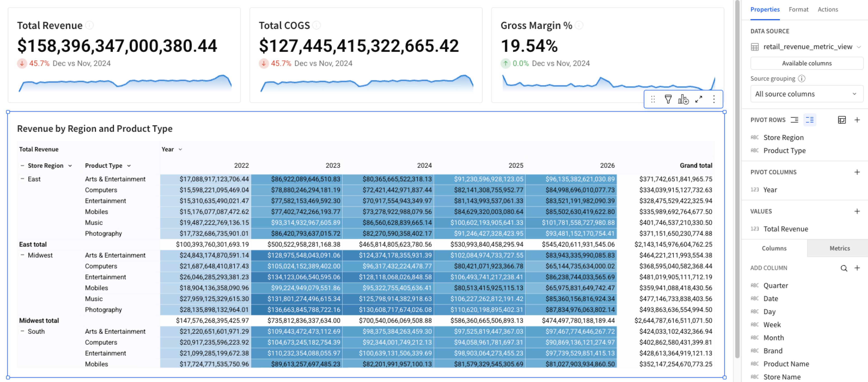This screenshot has height=382, width=868.
Task: Click the Date column in the add list
Action: [771, 298]
